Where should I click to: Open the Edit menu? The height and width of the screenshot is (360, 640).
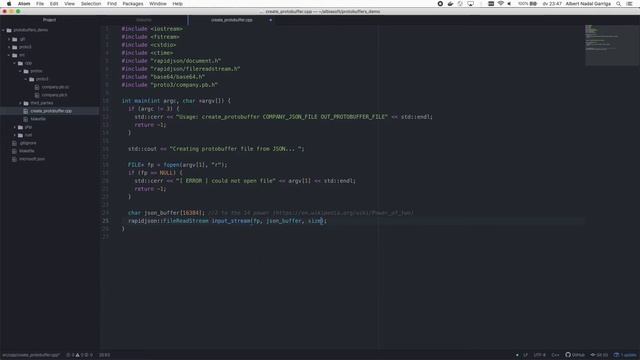tap(54, 4)
